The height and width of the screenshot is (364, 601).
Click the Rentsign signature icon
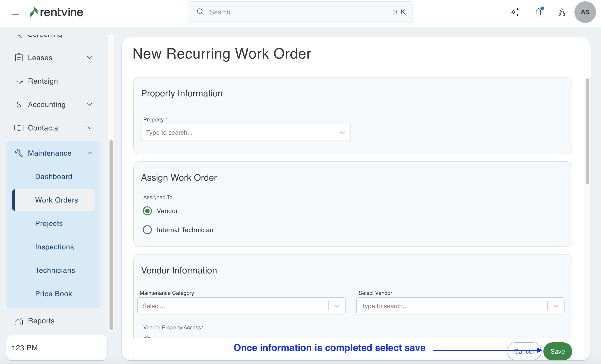point(19,81)
